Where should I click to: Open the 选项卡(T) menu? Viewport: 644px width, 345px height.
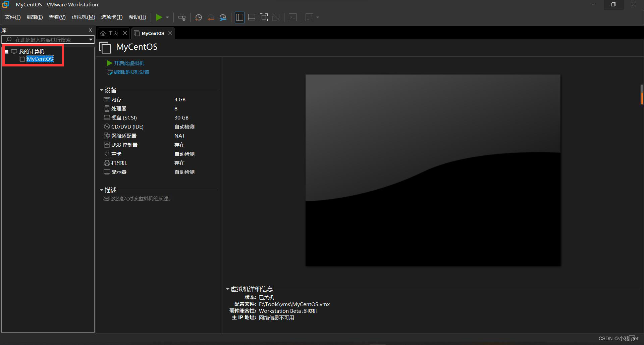click(x=112, y=17)
